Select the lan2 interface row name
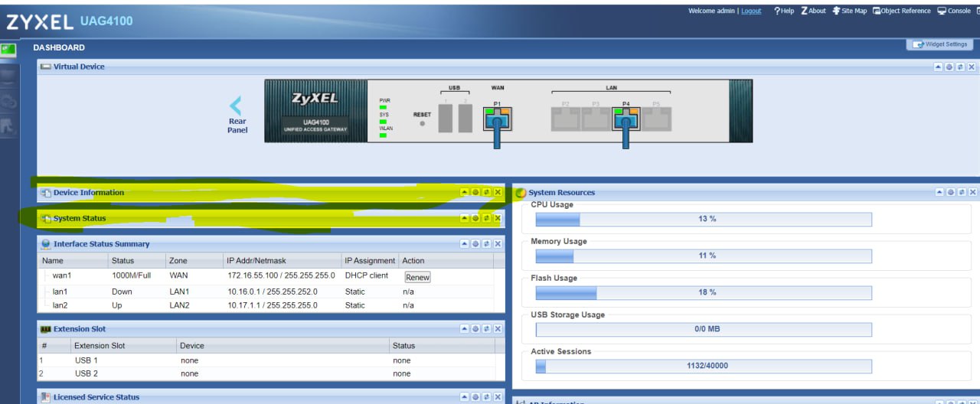This screenshot has width=980, height=404. (60, 305)
